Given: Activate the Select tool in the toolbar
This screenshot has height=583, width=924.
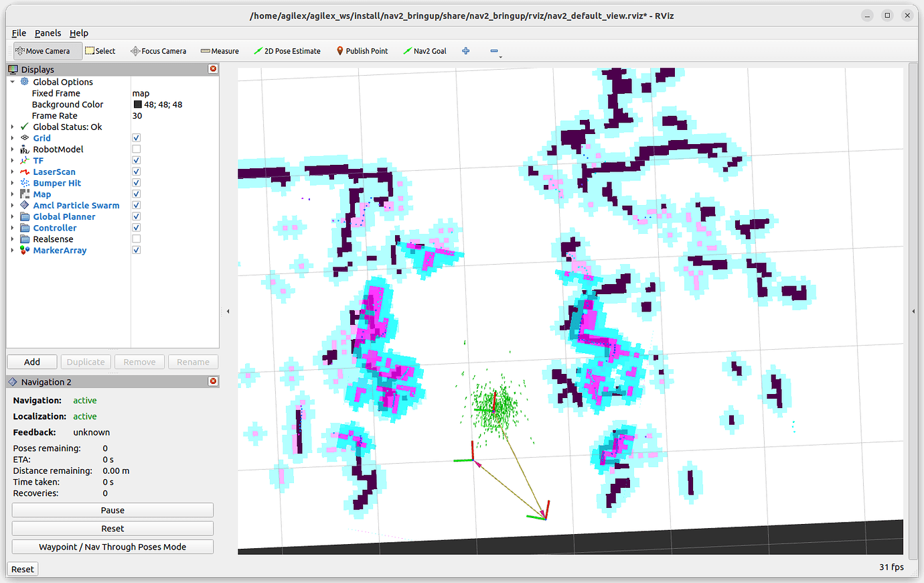Looking at the screenshot, I should (100, 50).
